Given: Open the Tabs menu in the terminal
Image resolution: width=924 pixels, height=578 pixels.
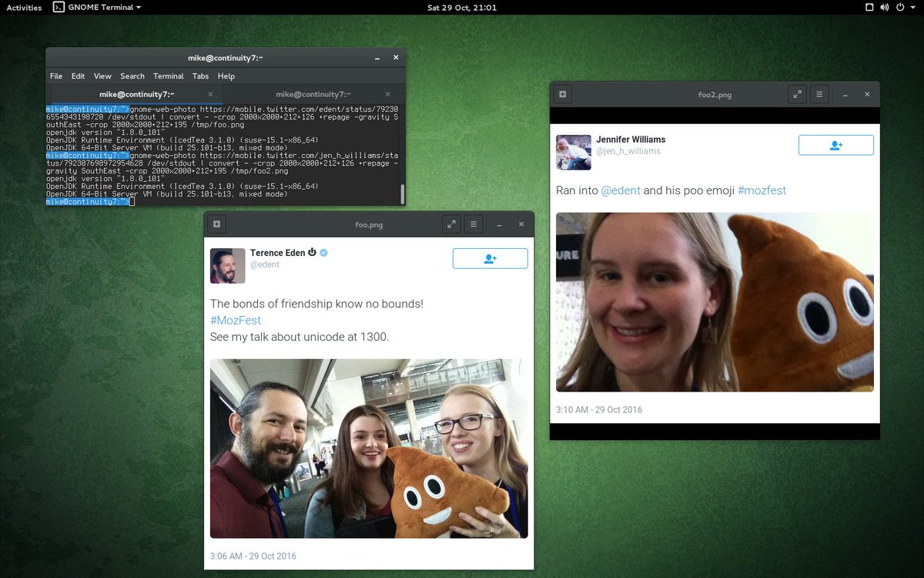Looking at the screenshot, I should (201, 76).
